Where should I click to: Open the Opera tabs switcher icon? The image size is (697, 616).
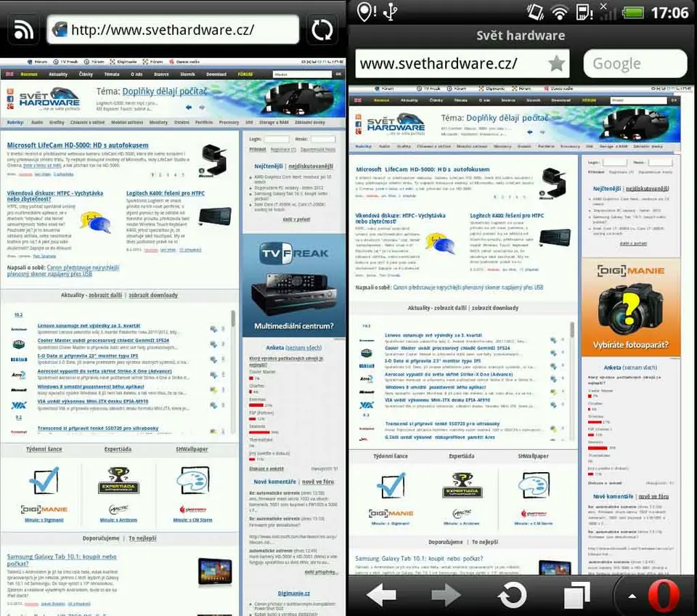pos(576,596)
